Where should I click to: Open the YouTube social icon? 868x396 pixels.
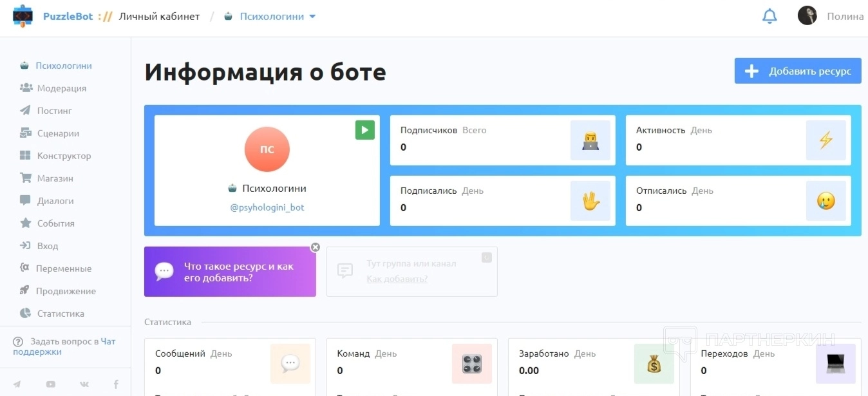coord(51,384)
